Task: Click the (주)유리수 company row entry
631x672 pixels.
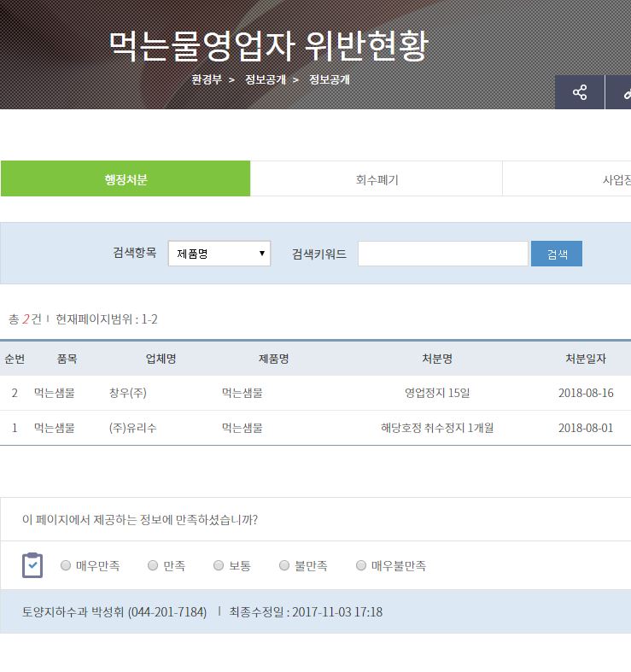Action: 132,428
